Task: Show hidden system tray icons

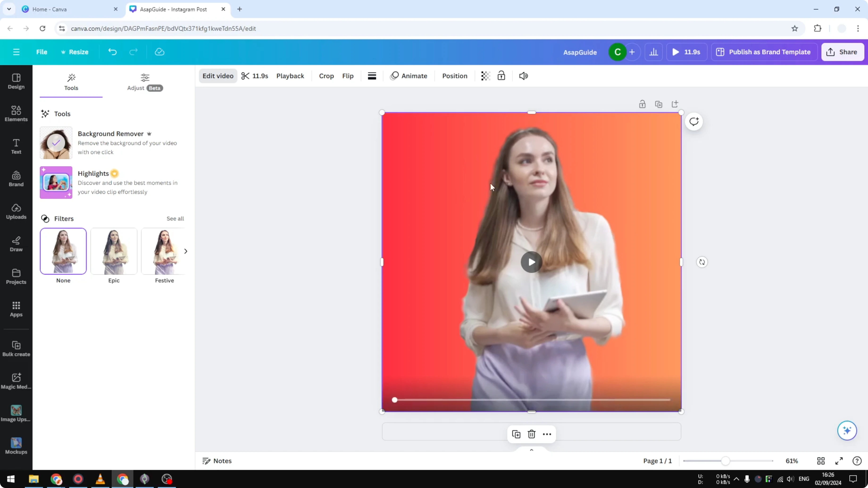Action: pos(736,479)
